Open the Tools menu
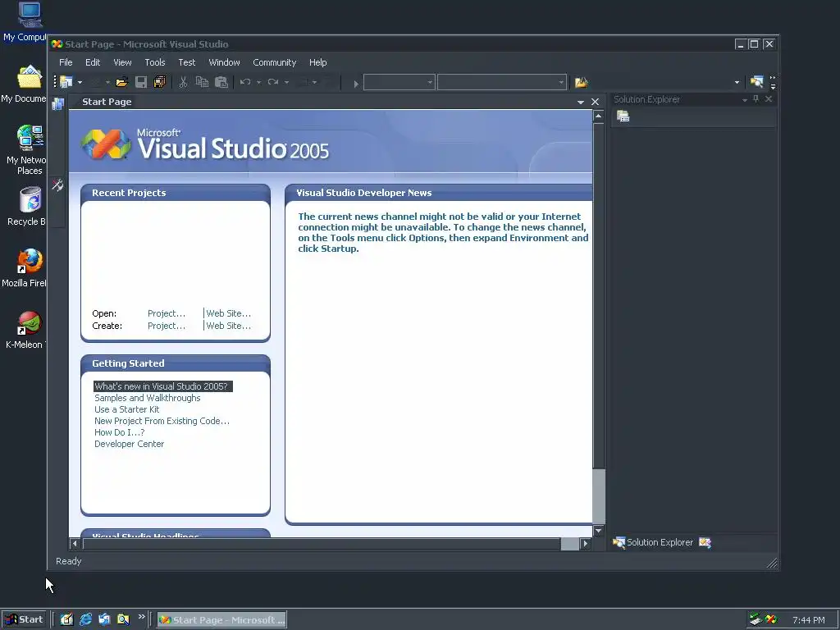Screen dimensions: 840x630 [x=155, y=62]
